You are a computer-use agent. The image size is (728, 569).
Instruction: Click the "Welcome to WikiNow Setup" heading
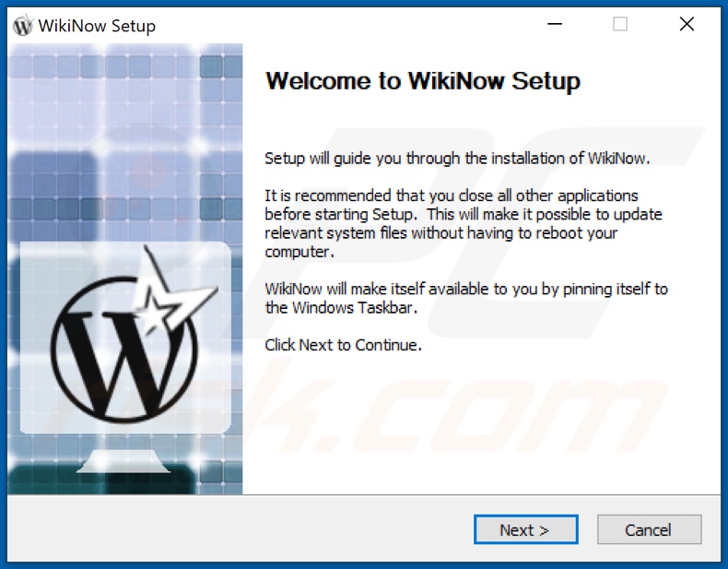point(422,81)
